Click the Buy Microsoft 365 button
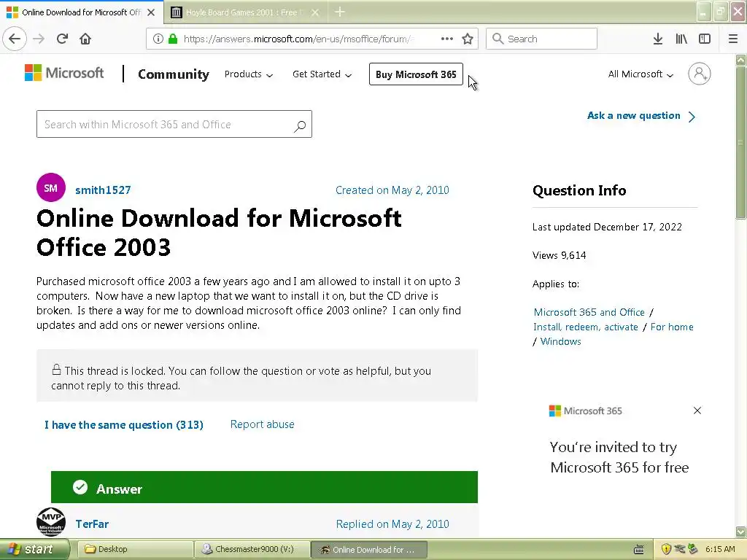This screenshot has height=560, width=747. tap(416, 74)
